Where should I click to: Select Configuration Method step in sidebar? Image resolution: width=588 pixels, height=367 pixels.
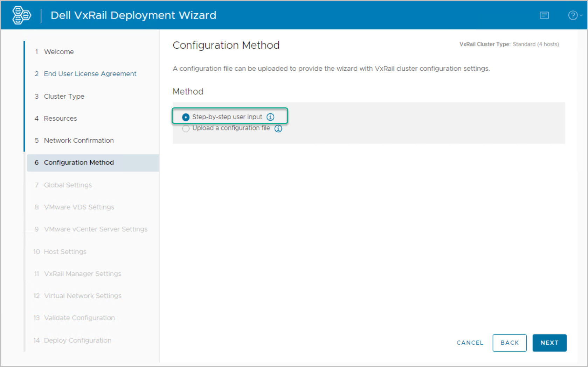click(79, 163)
